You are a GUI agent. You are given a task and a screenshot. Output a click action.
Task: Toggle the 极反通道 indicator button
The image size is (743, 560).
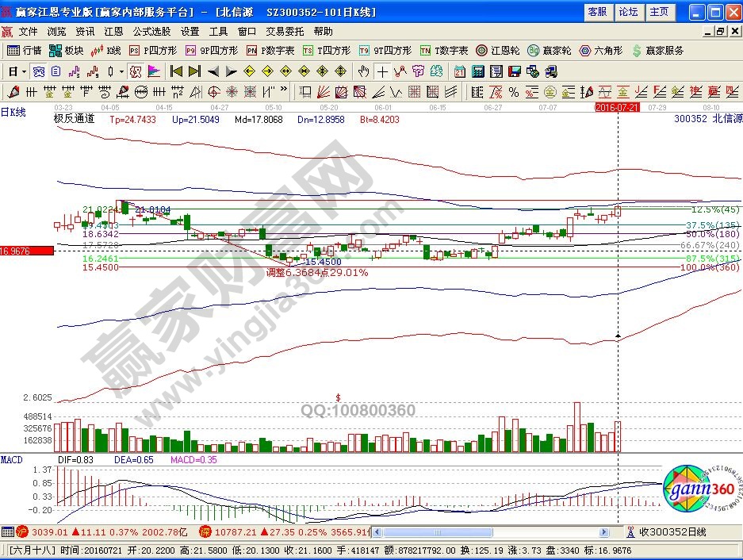(74, 119)
